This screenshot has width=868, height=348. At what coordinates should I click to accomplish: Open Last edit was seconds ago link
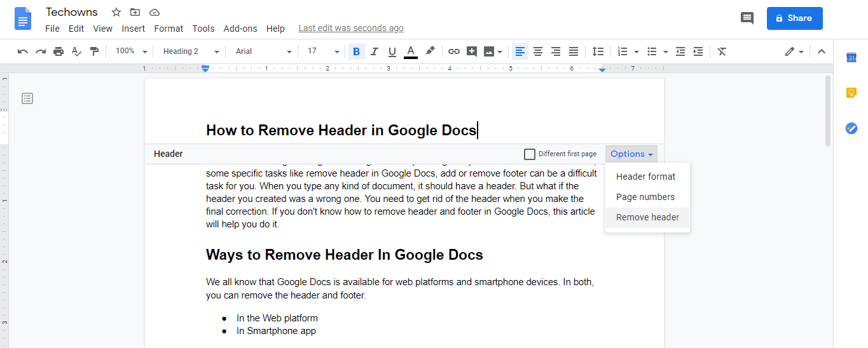(x=351, y=28)
